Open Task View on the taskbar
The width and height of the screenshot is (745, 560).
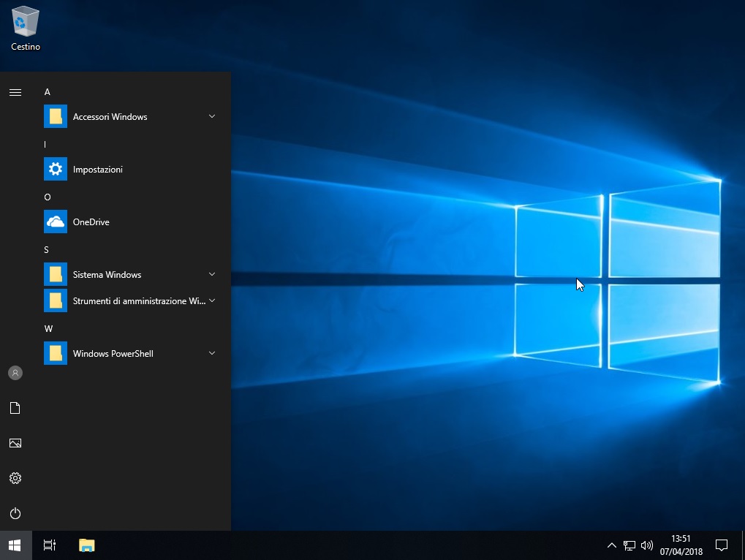pos(50,545)
